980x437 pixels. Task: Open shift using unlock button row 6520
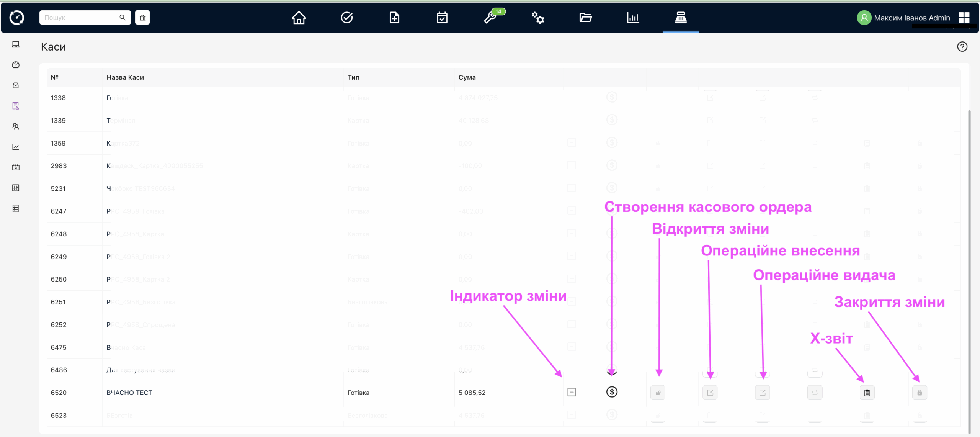pyautogui.click(x=658, y=393)
